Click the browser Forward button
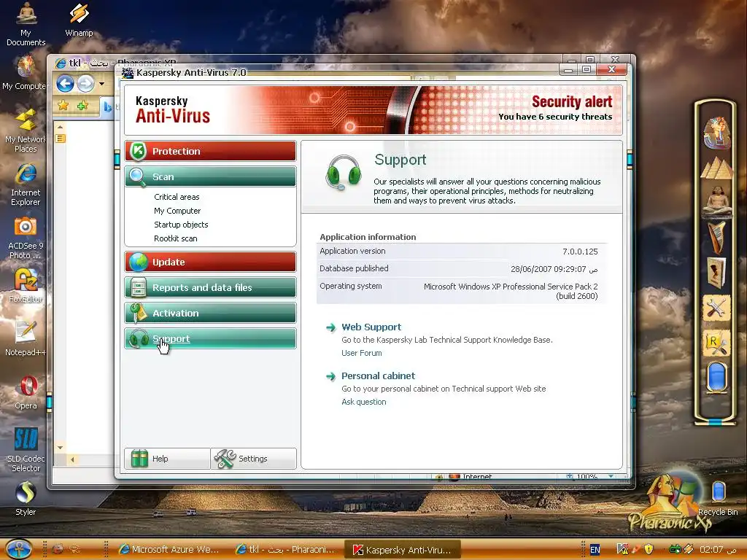 [x=86, y=84]
